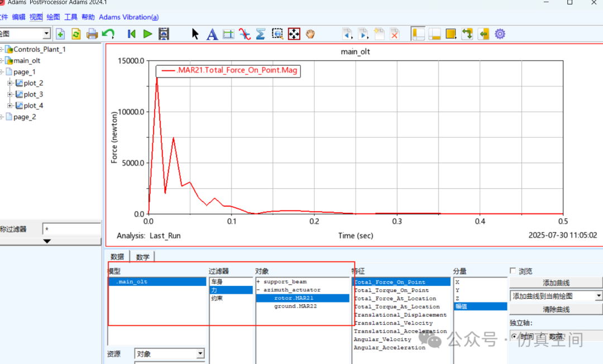Open the purple gear settings icon
This screenshot has width=603, height=364.
[x=500, y=34]
